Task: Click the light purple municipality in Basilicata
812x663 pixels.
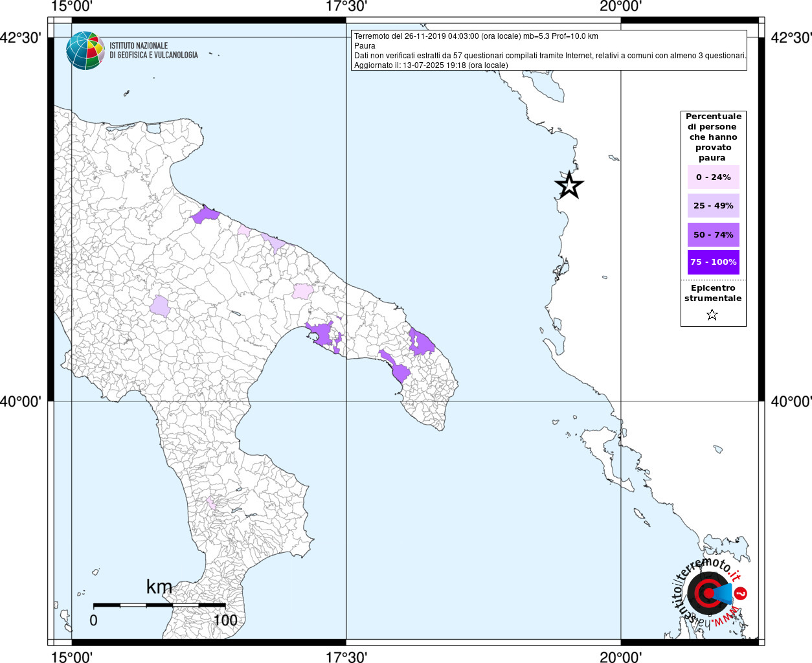Action: click(x=160, y=306)
